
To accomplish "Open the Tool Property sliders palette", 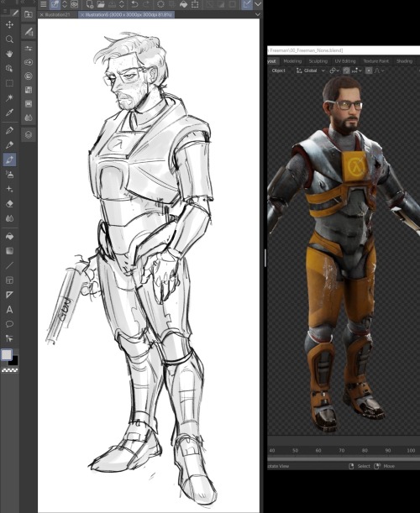I will tap(29, 49).
